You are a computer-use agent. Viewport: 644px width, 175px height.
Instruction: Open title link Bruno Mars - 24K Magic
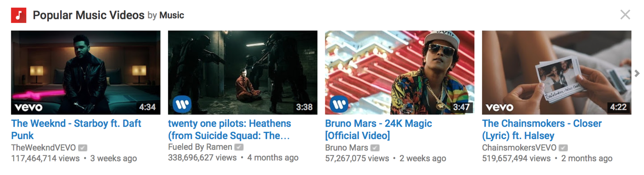coord(378,129)
